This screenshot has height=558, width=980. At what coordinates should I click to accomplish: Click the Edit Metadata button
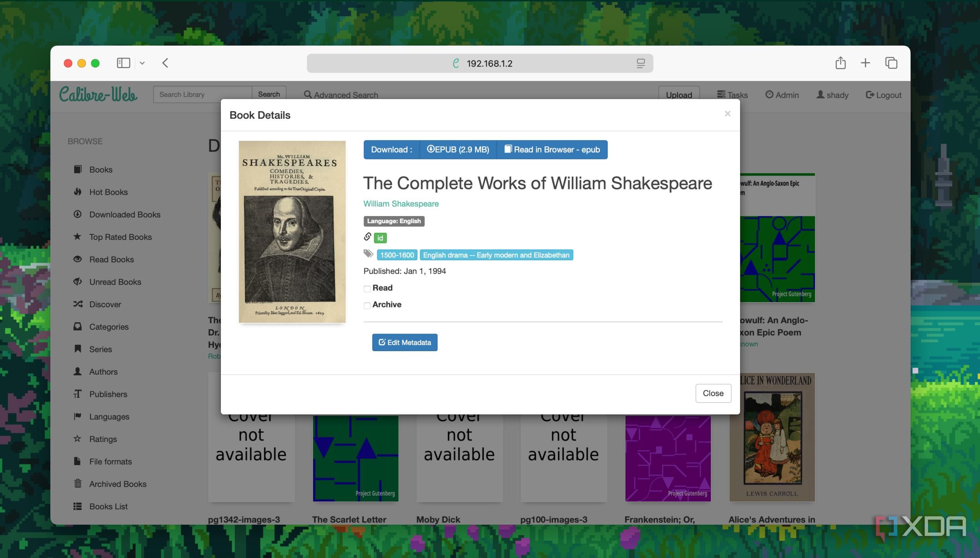405,342
